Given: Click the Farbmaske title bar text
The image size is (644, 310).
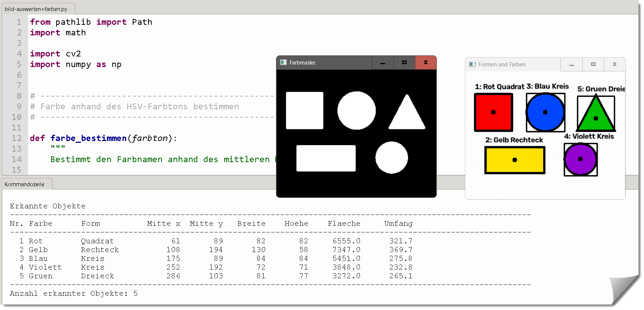Looking at the screenshot, I should coord(302,63).
